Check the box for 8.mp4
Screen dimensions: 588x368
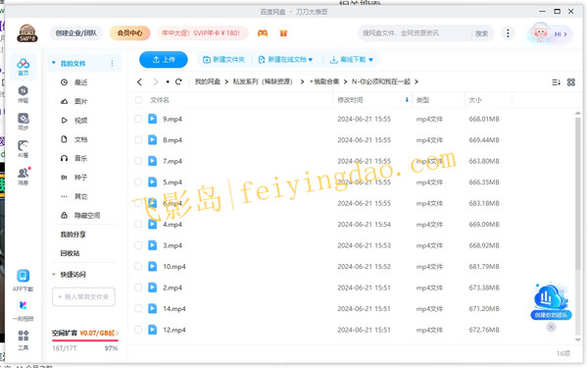pos(138,139)
